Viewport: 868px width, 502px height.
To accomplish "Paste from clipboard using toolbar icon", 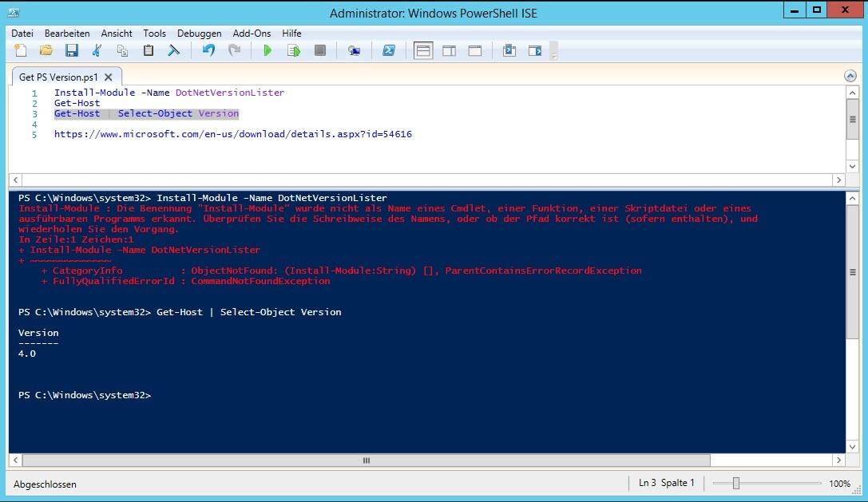I will [149, 51].
